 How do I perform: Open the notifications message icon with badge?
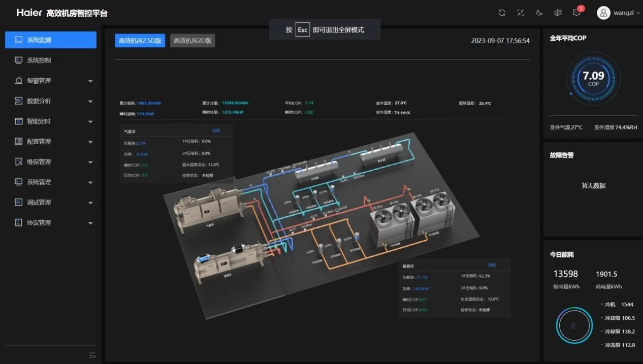coord(577,12)
